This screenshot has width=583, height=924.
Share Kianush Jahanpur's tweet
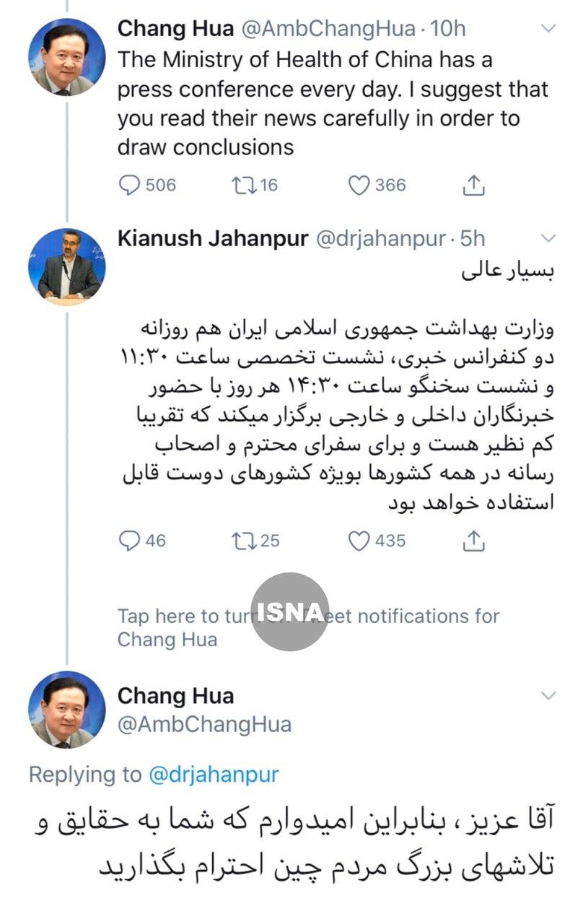[x=473, y=541]
